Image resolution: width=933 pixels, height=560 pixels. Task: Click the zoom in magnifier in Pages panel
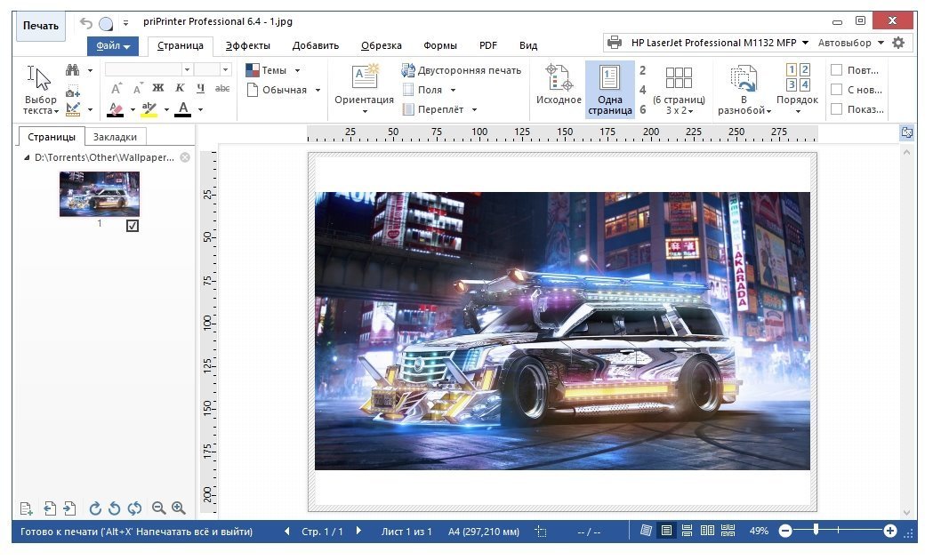(179, 508)
